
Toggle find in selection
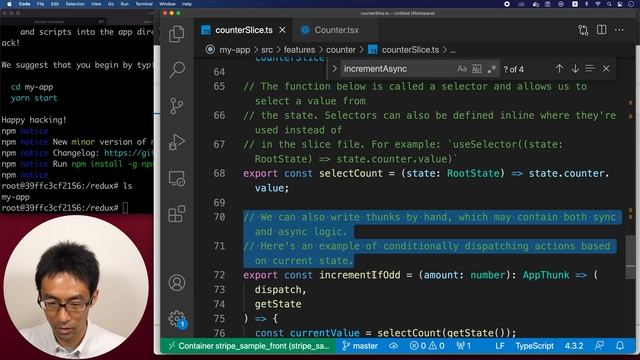pyautogui.click(x=590, y=69)
